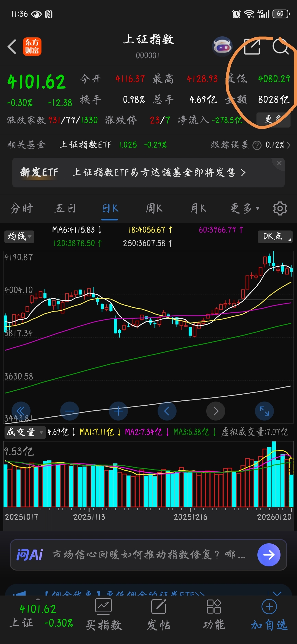
Task: Focus the 问AI question input field
Action: 148,555
